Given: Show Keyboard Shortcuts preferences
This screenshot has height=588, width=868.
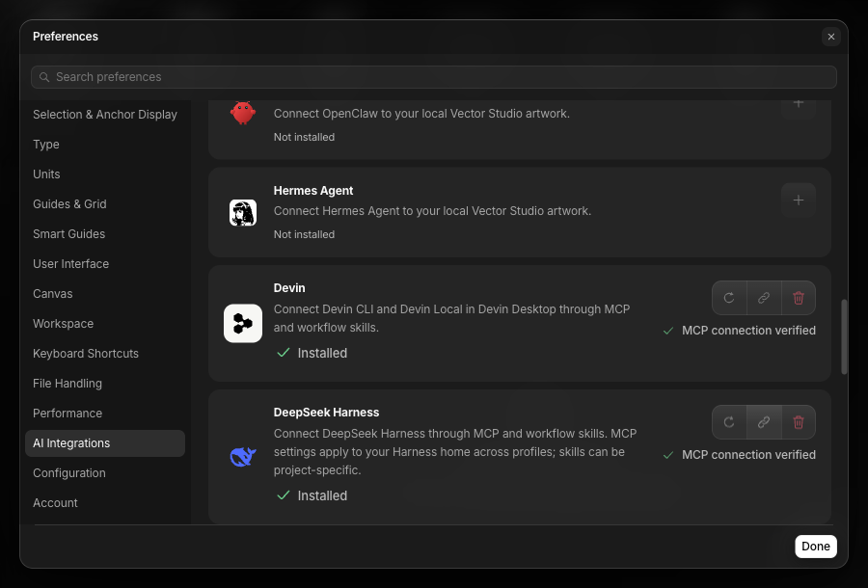Looking at the screenshot, I should click(105, 354).
